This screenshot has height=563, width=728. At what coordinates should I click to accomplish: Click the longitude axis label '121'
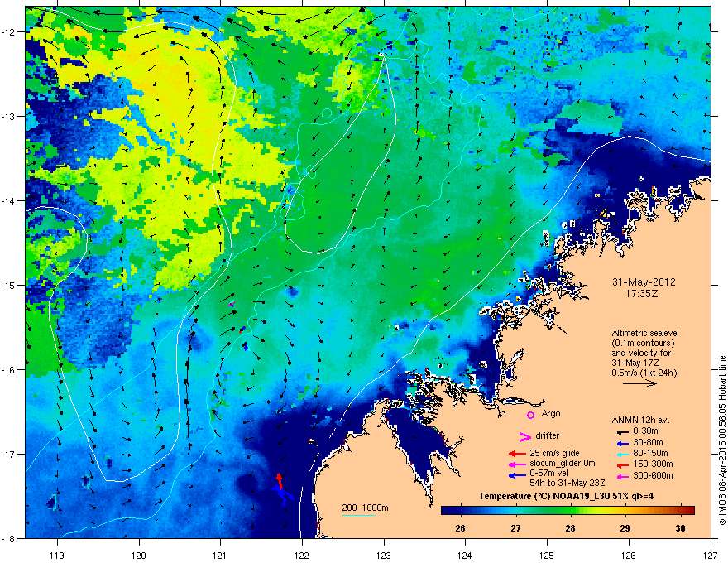221,556
